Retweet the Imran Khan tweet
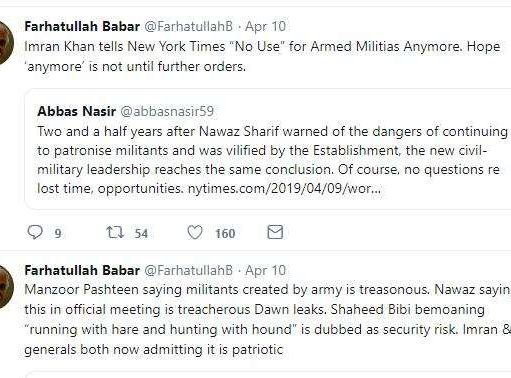The width and height of the screenshot is (511, 378). [x=115, y=232]
